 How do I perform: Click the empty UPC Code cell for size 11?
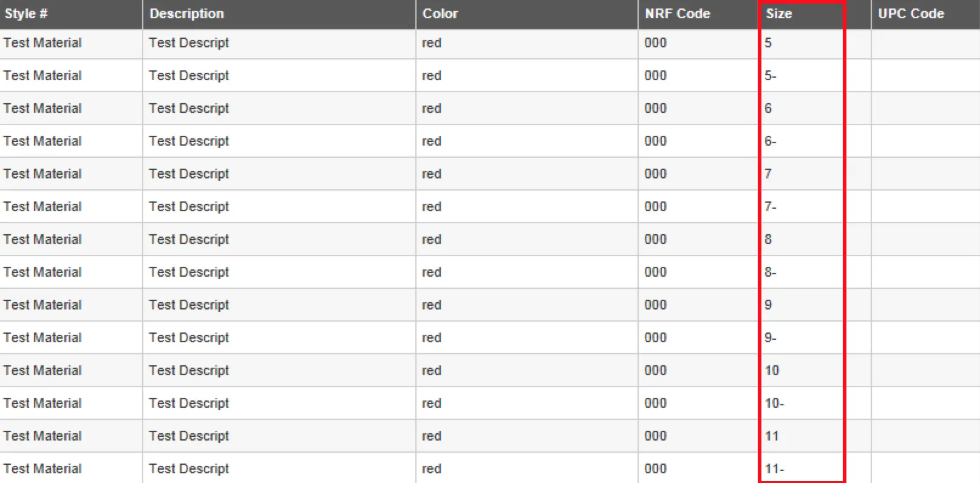925,436
